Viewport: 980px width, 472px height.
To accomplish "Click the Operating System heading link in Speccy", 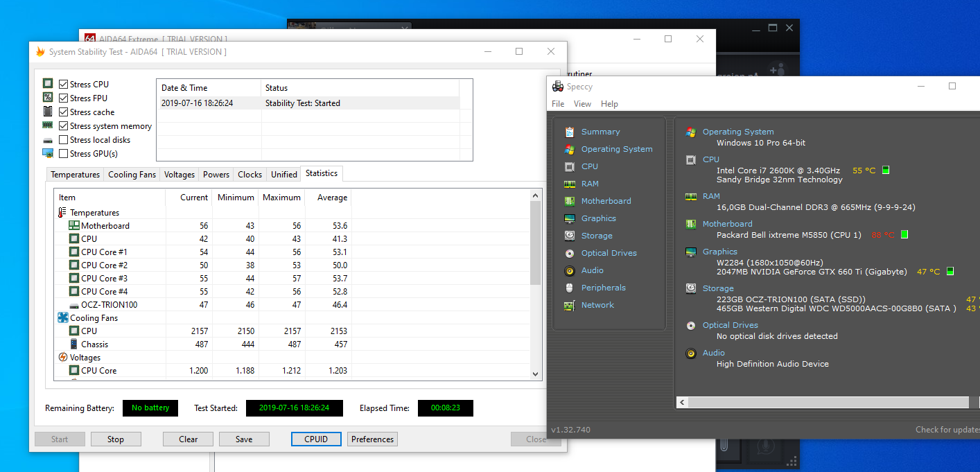I will coord(738,132).
